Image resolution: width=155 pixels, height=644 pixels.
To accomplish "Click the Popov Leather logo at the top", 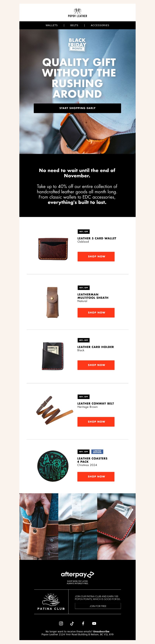I will (x=77, y=13).
